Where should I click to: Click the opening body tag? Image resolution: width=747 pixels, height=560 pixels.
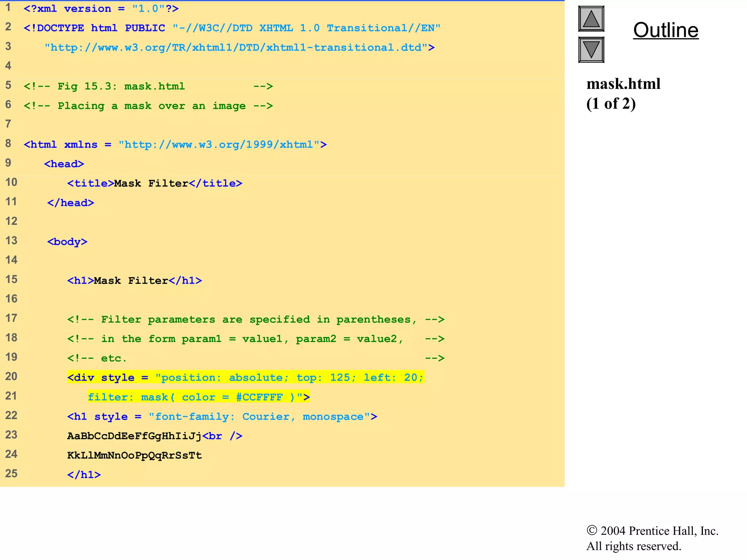tap(67, 242)
